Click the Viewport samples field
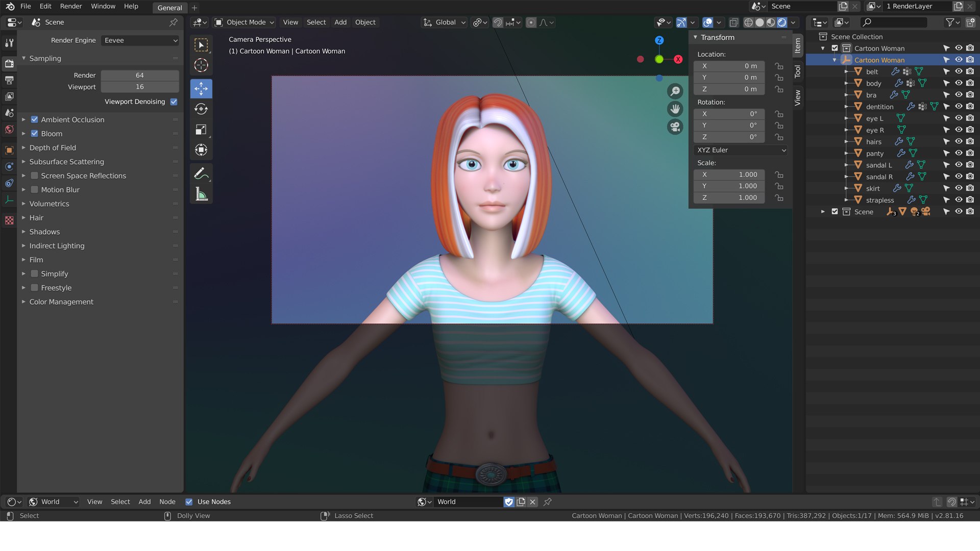This screenshot has width=980, height=551. coord(140,87)
